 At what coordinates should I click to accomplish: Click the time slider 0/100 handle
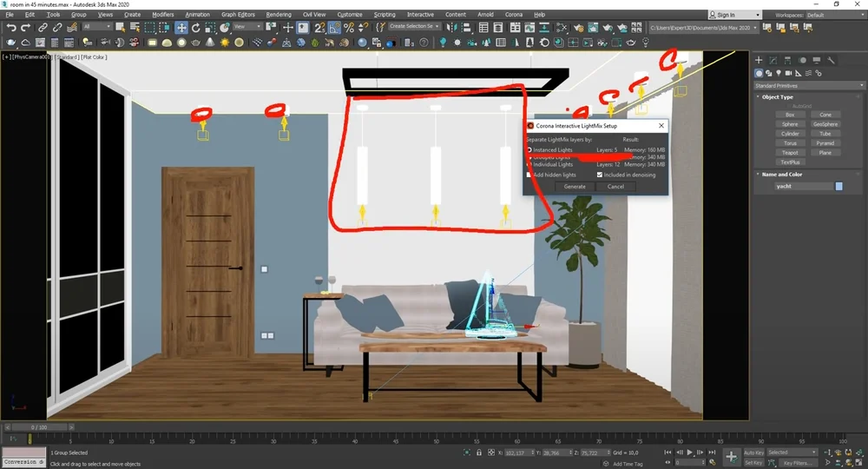[39, 427]
